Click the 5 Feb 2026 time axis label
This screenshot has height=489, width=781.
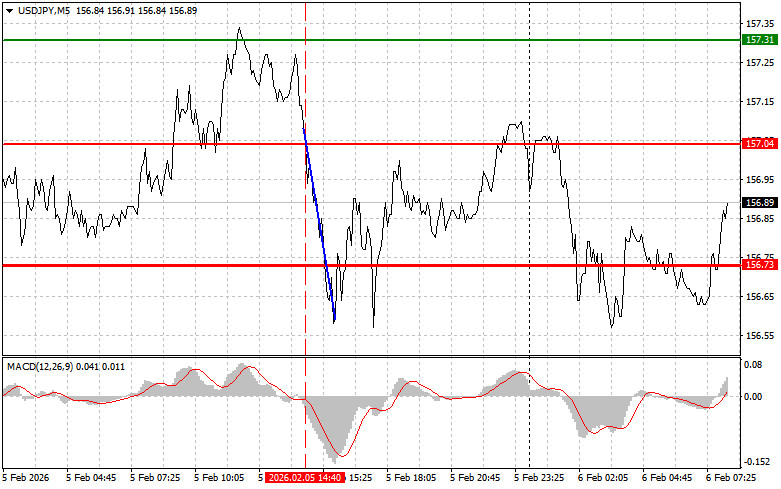[x=25, y=478]
